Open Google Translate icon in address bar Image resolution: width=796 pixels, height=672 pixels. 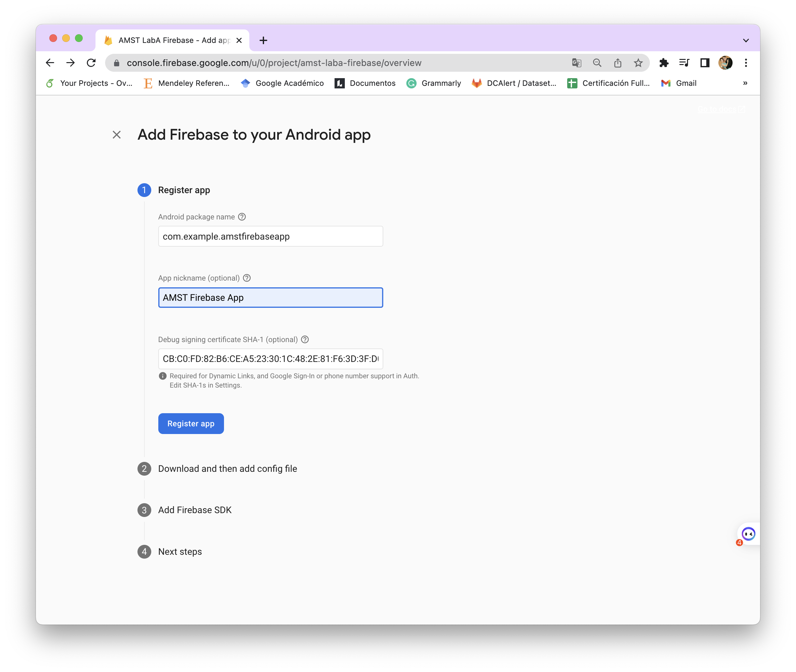576,63
